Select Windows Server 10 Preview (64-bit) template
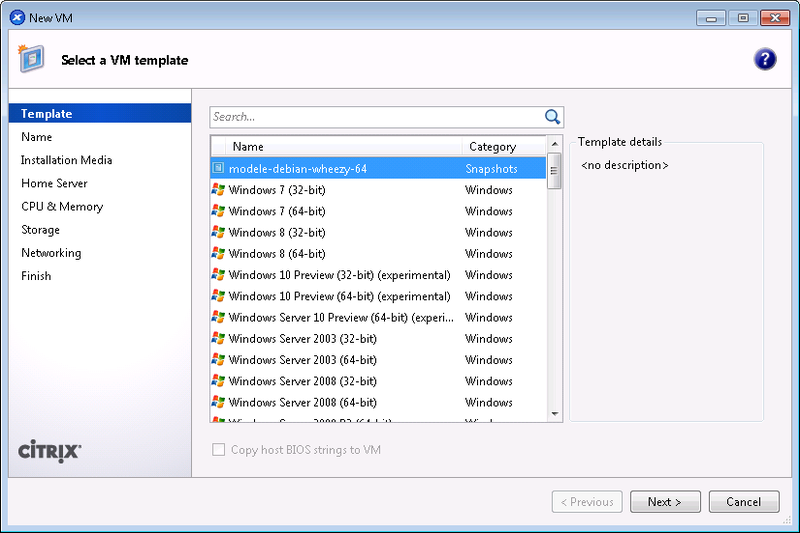The width and height of the screenshot is (800, 533). tap(378, 317)
